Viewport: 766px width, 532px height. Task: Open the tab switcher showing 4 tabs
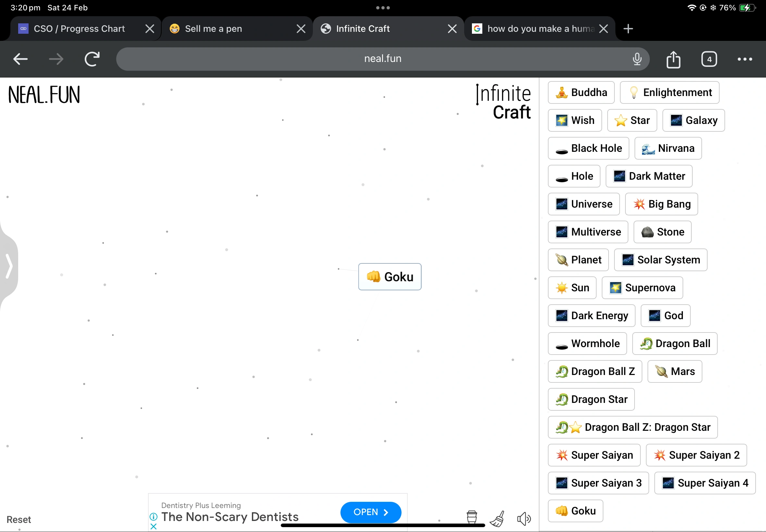pyautogui.click(x=709, y=59)
